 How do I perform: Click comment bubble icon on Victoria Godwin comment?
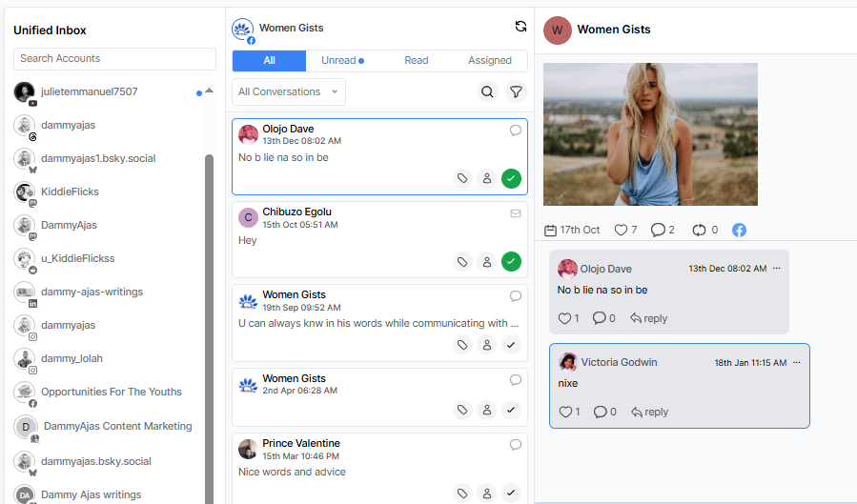pos(599,413)
